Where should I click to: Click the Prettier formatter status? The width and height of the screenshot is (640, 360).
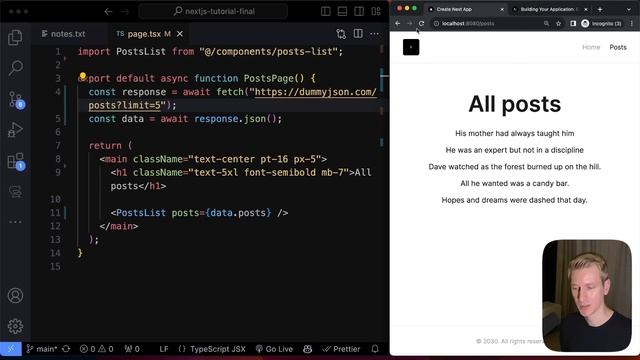coord(341,349)
